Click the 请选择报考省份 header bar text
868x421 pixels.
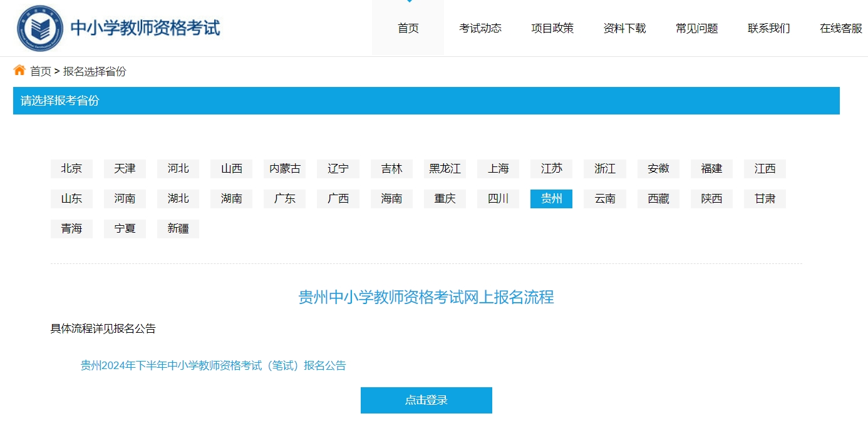pos(59,101)
